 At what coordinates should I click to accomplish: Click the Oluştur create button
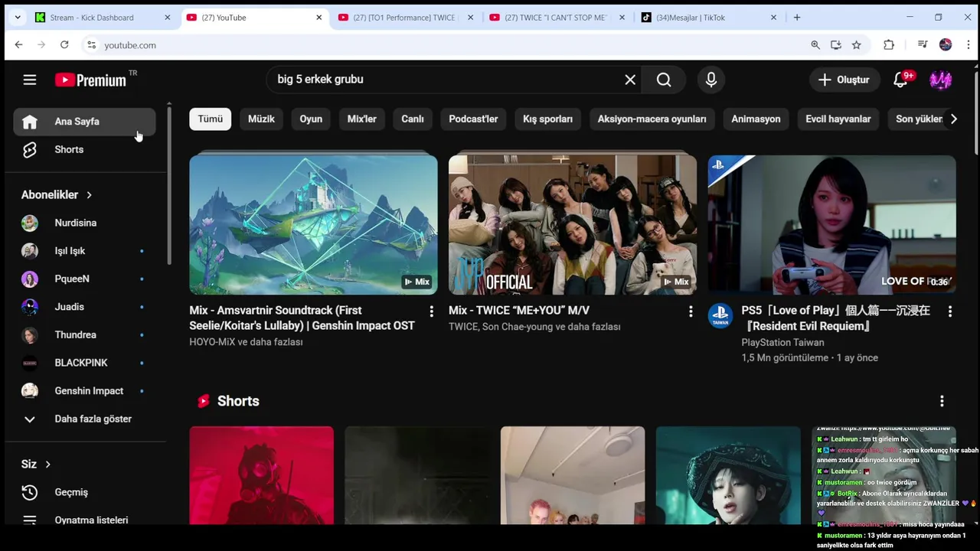[844, 80]
